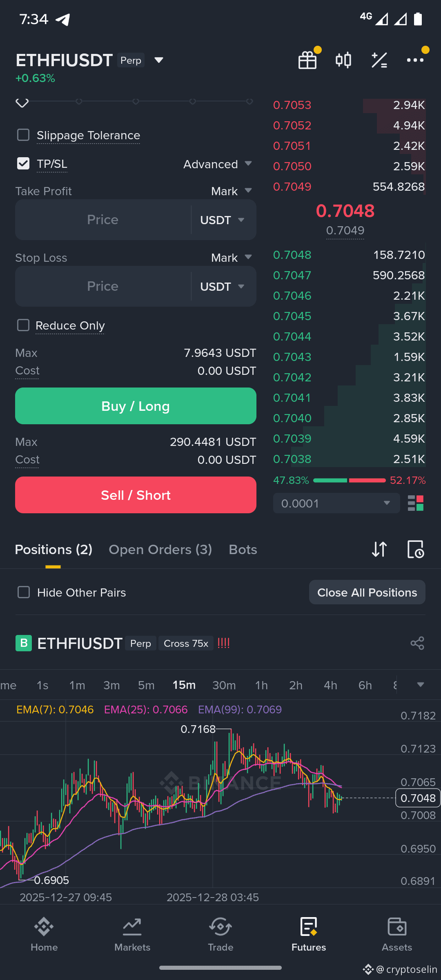The image size is (441, 980).
Task: Tap the order size percentage slider handle
Action: (x=22, y=102)
